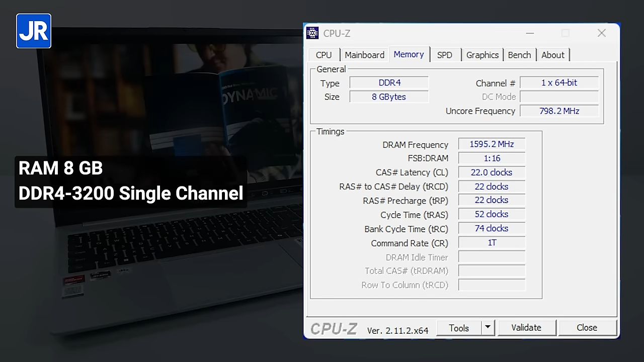Click the Tools button

point(459,328)
